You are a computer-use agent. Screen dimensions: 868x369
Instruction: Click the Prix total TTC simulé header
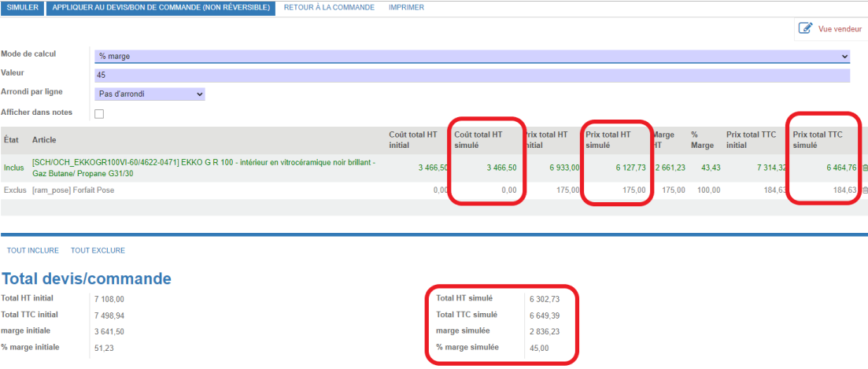[x=817, y=139]
